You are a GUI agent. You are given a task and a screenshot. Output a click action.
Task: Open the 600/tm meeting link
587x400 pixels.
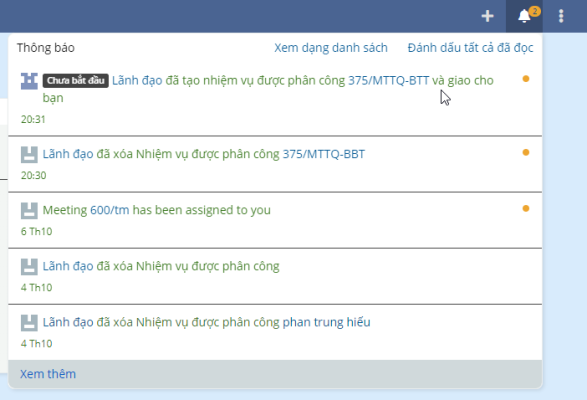110,210
